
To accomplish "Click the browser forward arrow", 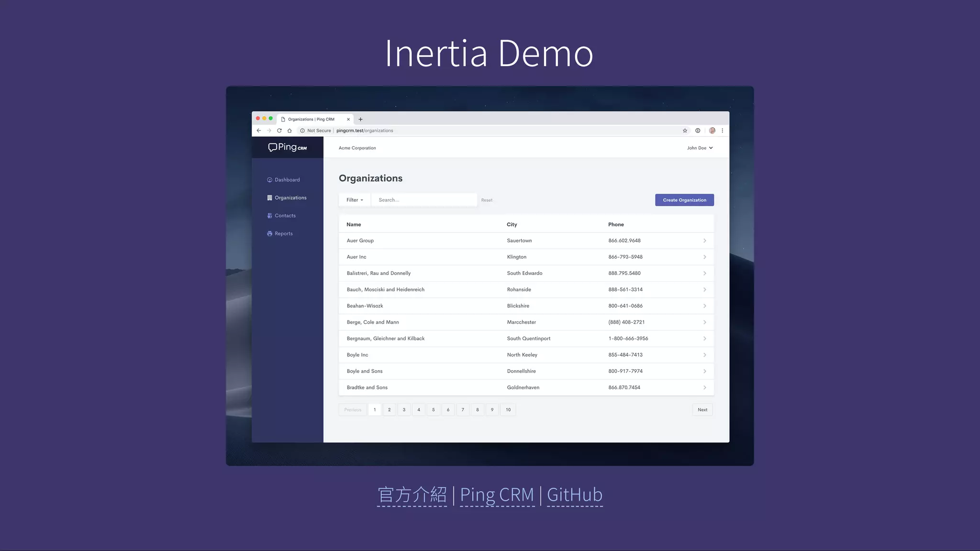I will [x=269, y=131].
